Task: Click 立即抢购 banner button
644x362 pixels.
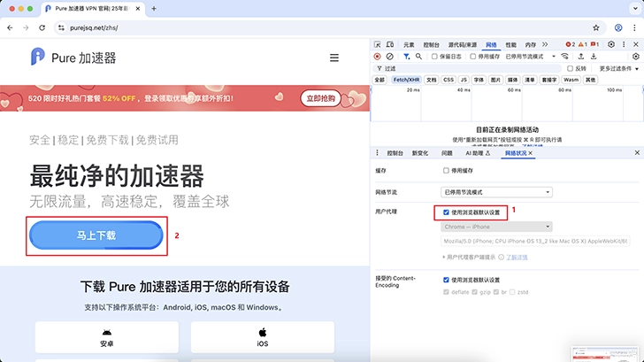Action: 321,98
